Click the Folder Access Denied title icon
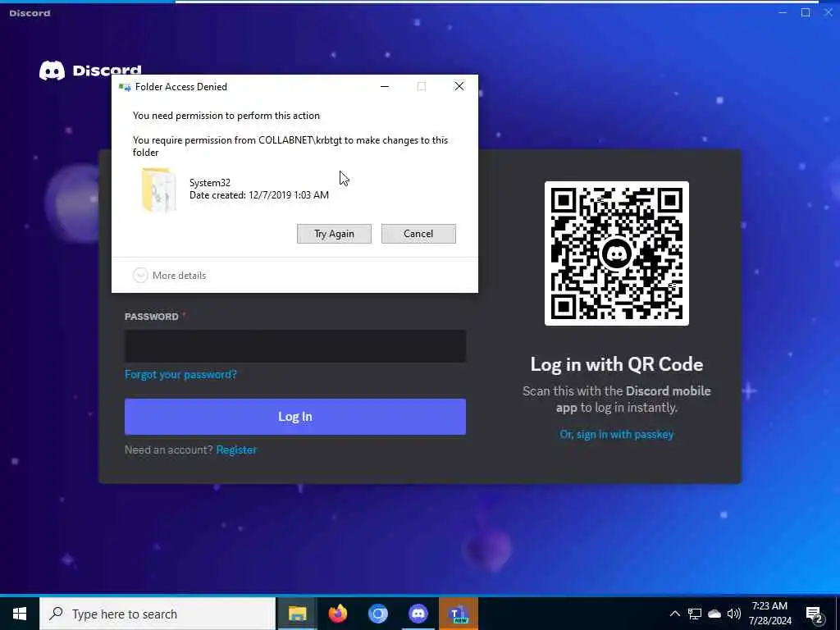The image size is (840, 630). pos(125,87)
